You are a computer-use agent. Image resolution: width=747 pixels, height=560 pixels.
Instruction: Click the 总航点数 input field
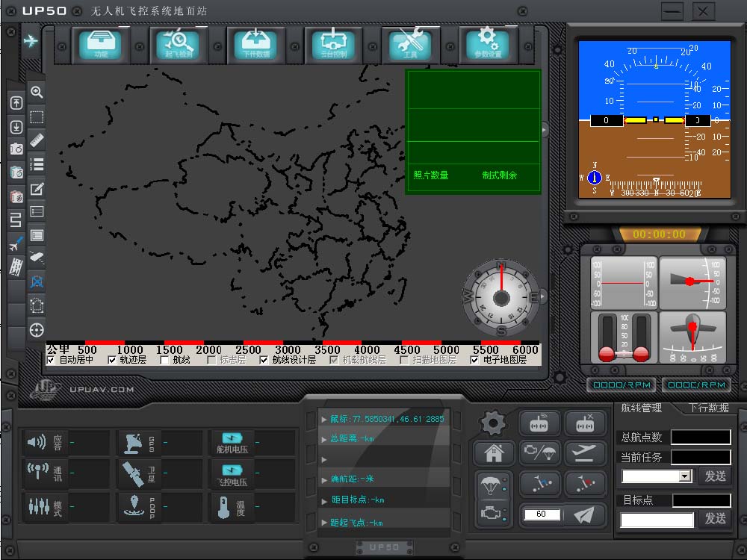tap(701, 437)
